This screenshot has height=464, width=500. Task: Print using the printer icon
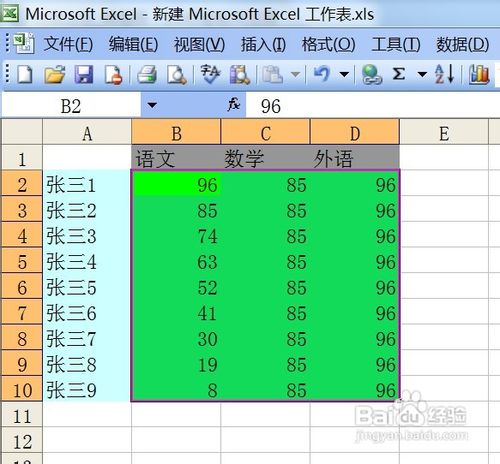147,74
